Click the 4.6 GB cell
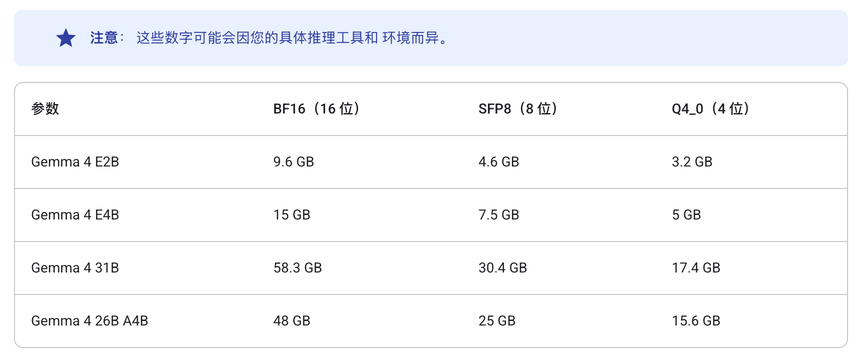The image size is (868, 355). pos(498,162)
